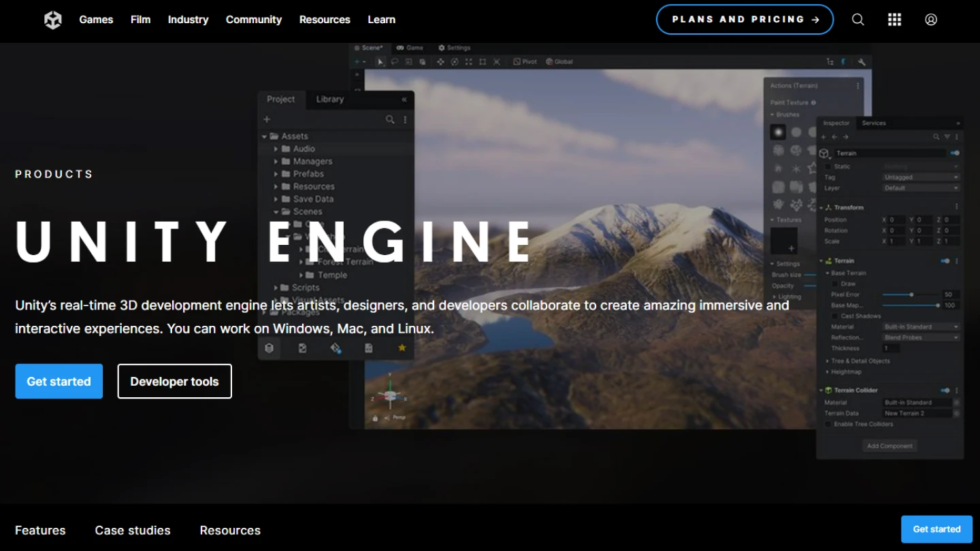Select the rotate tool in the Scene toolbar

point(455,62)
